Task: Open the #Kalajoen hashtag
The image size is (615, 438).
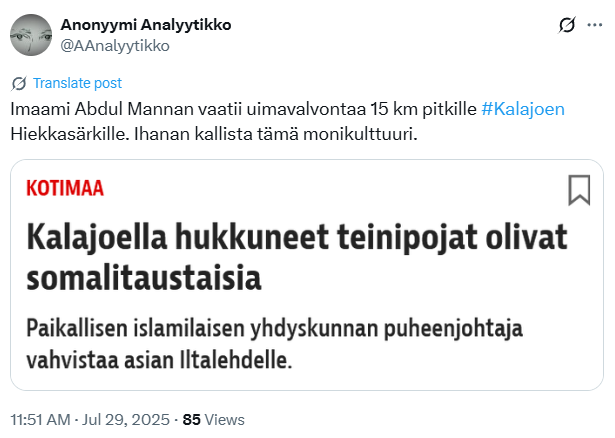Action: (537, 107)
